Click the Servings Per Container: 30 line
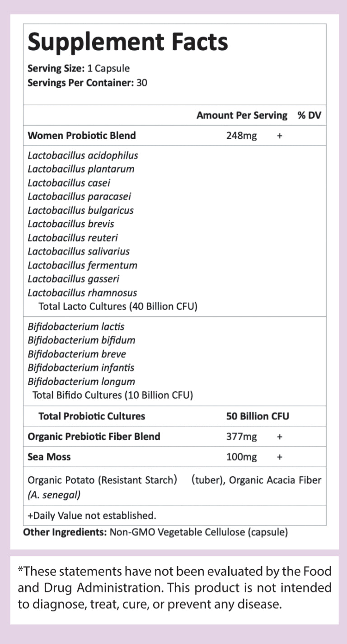The width and height of the screenshot is (347, 644). pyautogui.click(x=87, y=83)
